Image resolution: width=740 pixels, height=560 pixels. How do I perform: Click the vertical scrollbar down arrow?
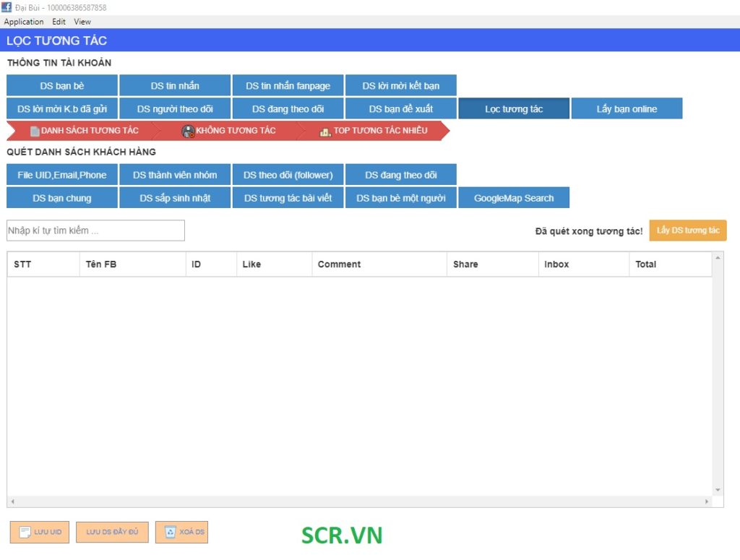(718, 489)
